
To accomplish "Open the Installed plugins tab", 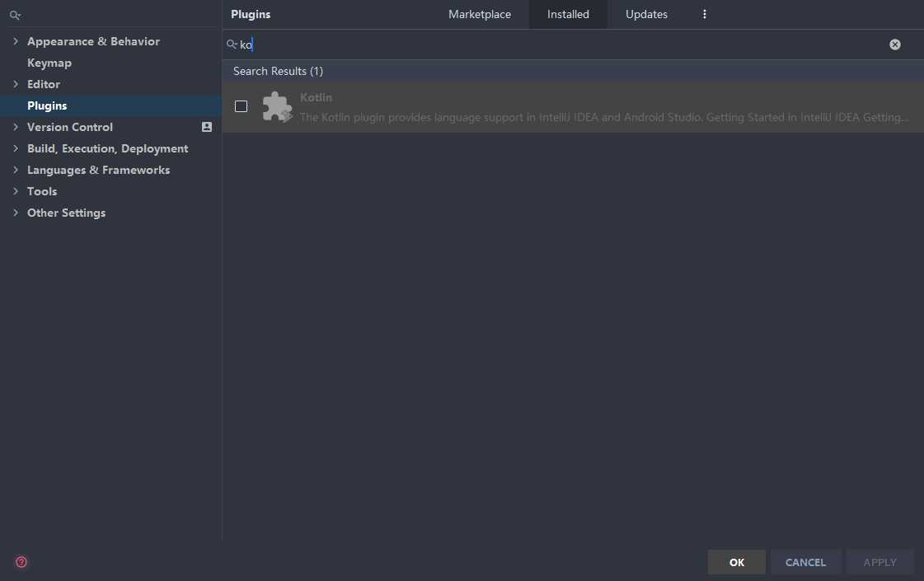I will [568, 14].
